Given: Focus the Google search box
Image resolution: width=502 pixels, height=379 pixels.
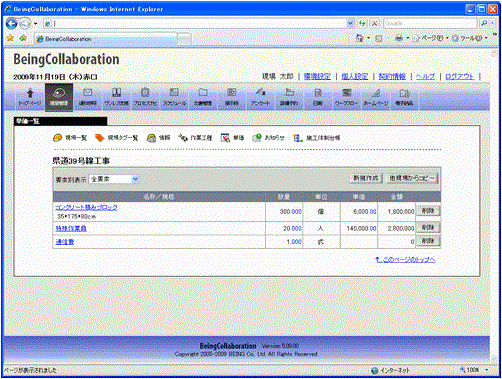Looking at the screenshot, I should pyautogui.click(x=430, y=23).
